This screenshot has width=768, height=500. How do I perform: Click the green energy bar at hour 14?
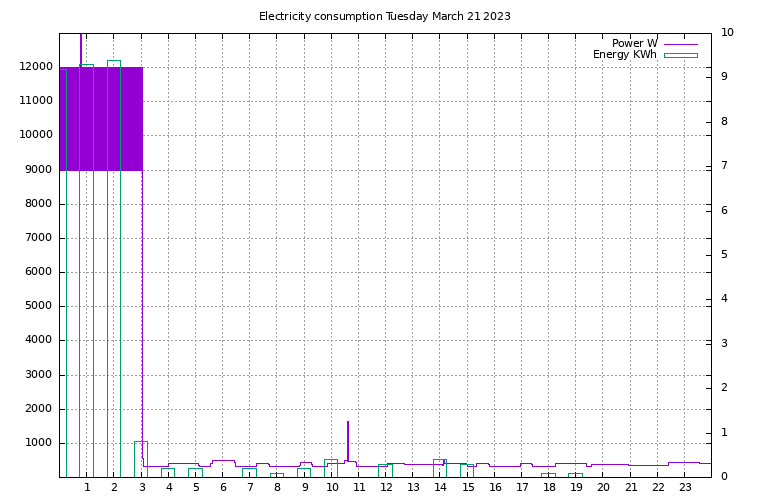[x=440, y=468]
